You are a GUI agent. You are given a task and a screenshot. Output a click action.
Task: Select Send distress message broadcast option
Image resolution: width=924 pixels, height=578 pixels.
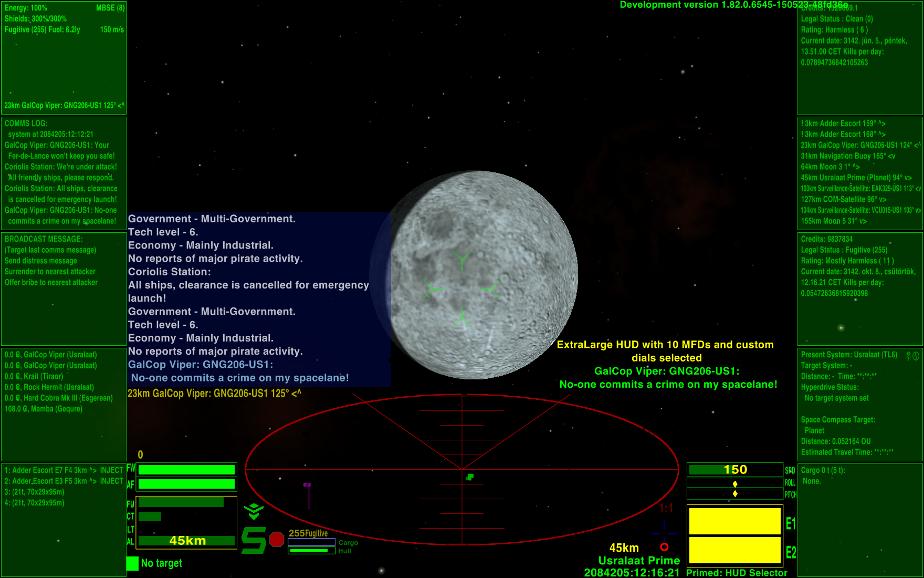pyautogui.click(x=41, y=261)
